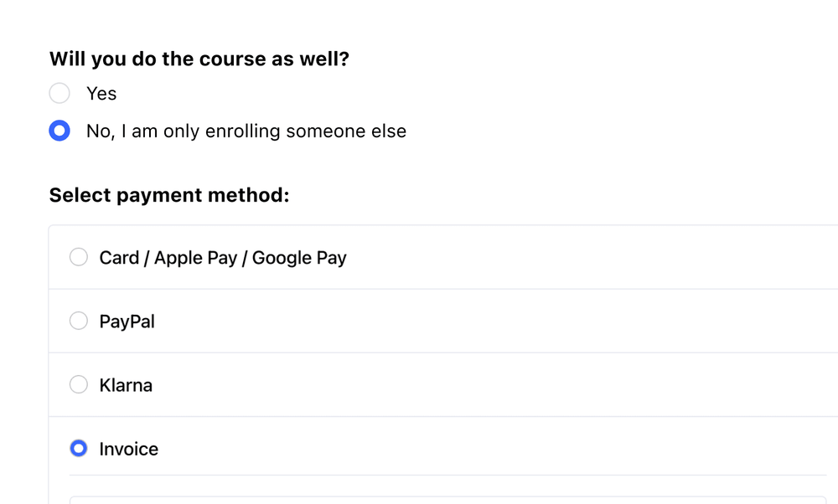Click the divider line under Invoice option

pos(447,475)
